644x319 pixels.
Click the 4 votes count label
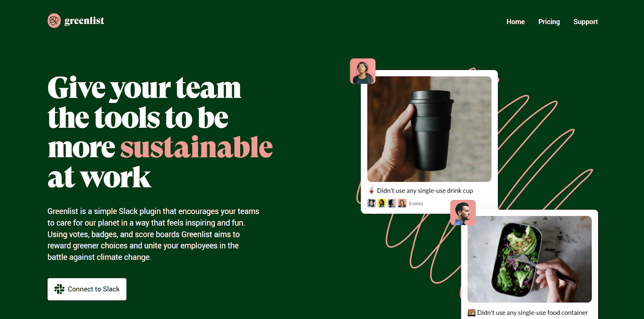tap(416, 204)
